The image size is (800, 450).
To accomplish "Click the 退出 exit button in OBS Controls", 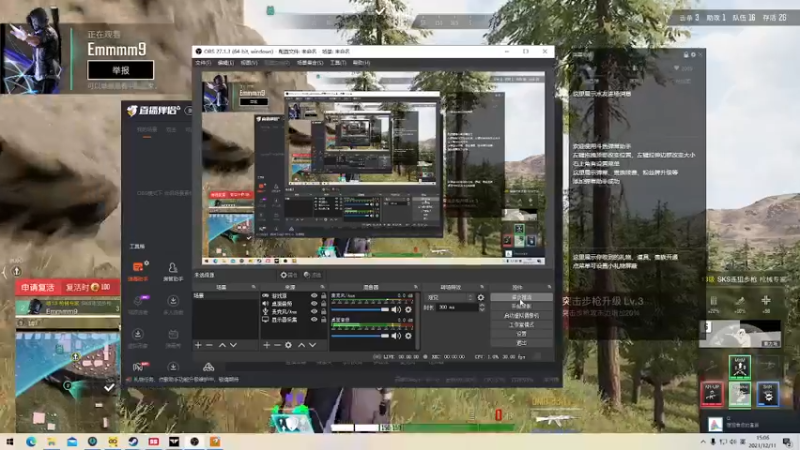I will click(x=521, y=343).
